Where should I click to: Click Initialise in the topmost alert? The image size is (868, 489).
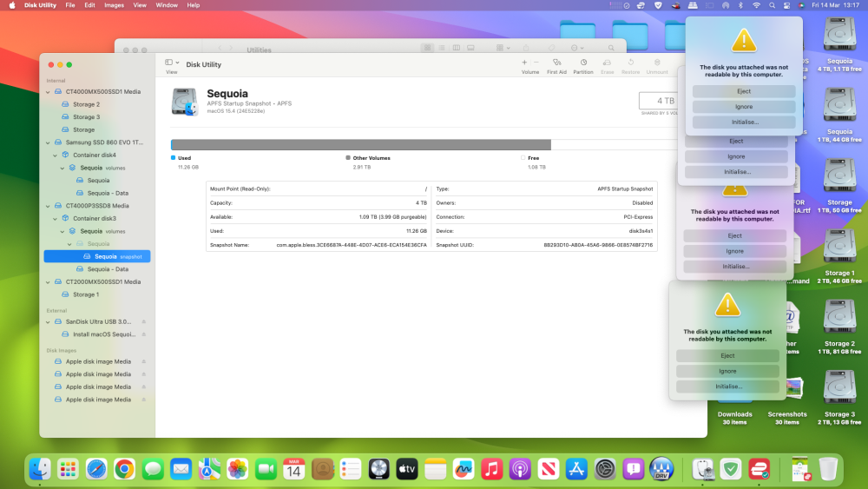click(744, 122)
